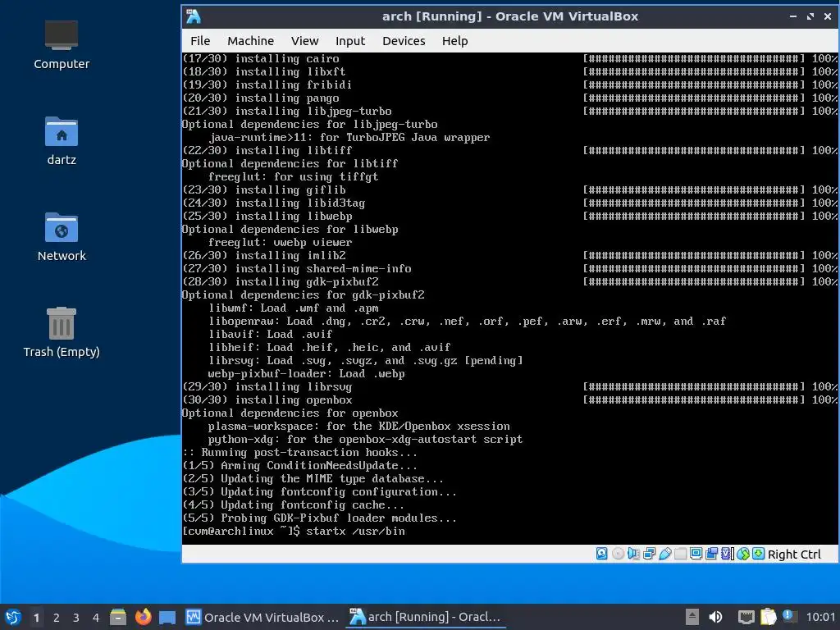This screenshot has width=840, height=630.
Task: Click the Right Ctrl host key label
Action: coord(794,555)
